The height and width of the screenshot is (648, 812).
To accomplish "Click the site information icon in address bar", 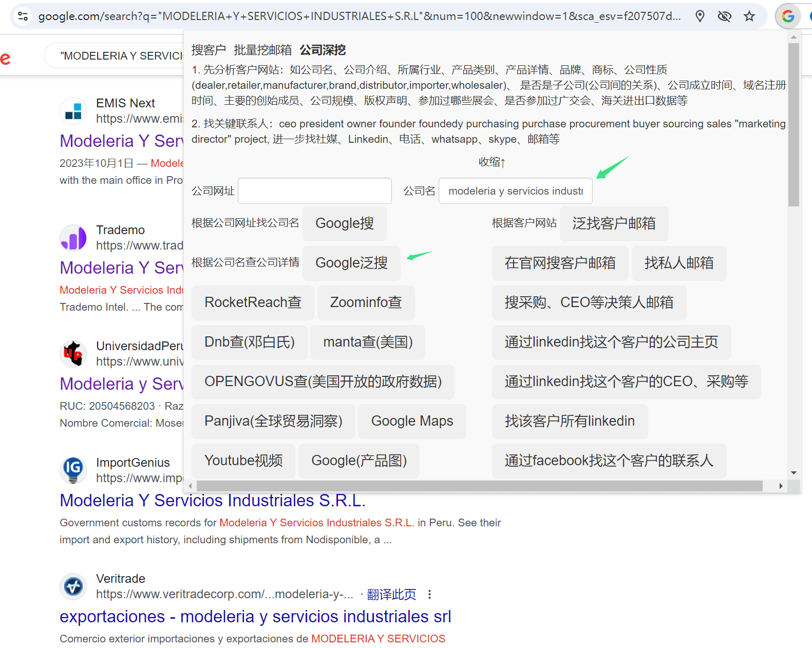I will [x=23, y=16].
